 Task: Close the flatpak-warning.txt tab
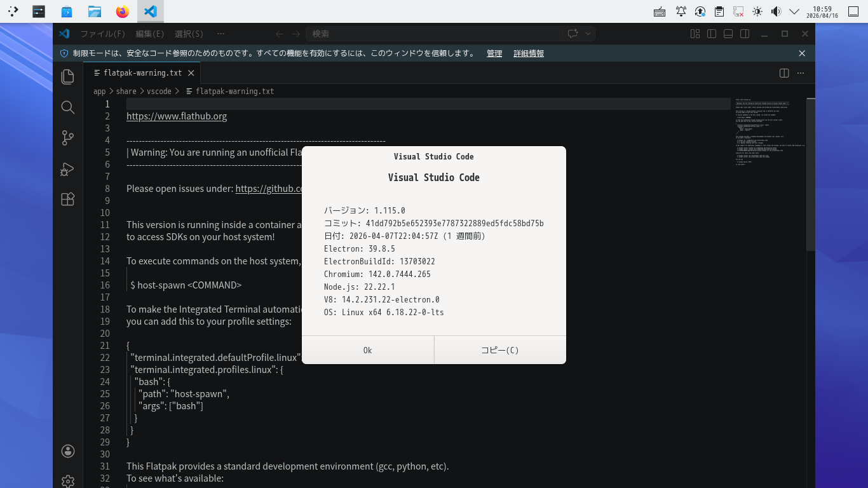(x=191, y=73)
